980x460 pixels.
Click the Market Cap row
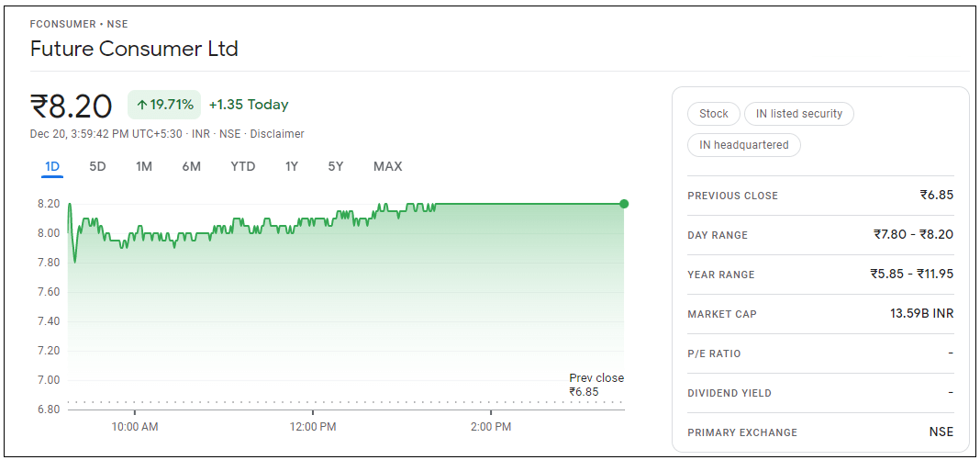click(819, 314)
